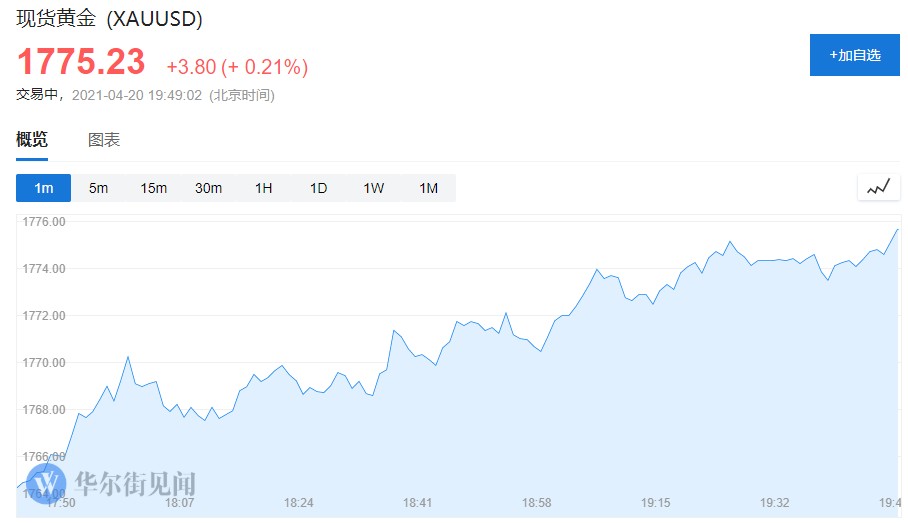Select the 1m timeframe
This screenshot has height=523, width=908.
point(43,188)
